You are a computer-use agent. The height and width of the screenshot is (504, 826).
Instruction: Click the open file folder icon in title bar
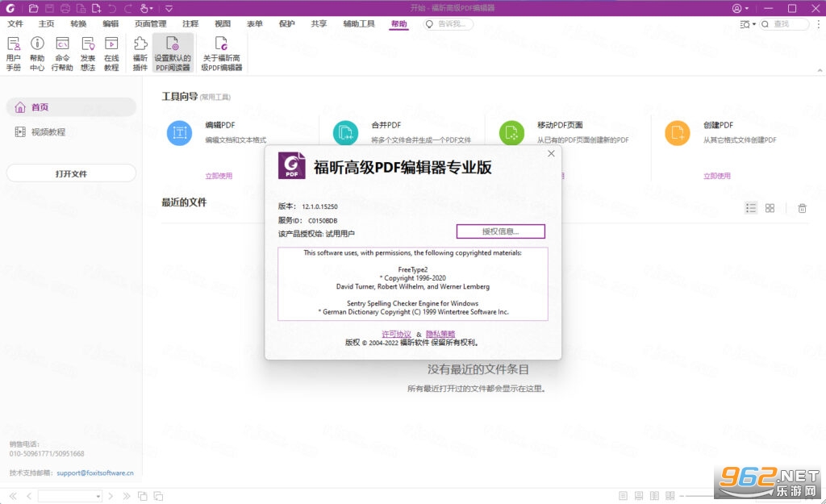[33, 8]
